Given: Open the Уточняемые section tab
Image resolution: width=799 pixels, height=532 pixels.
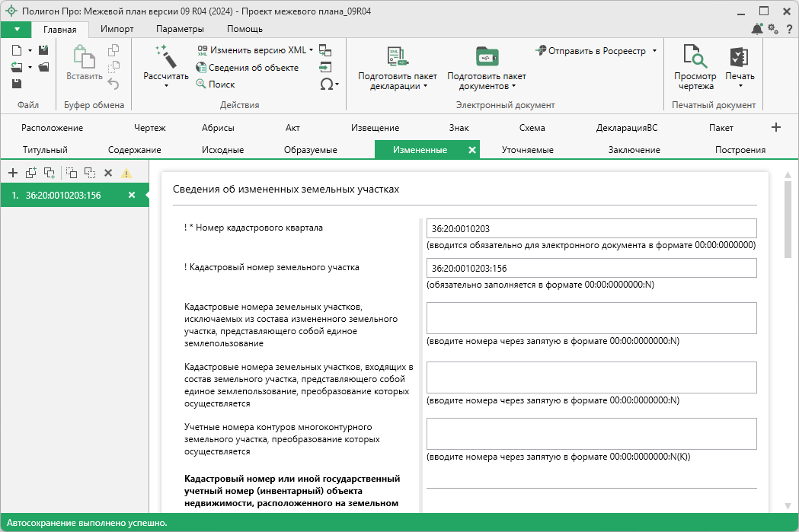Looking at the screenshot, I should click(527, 150).
